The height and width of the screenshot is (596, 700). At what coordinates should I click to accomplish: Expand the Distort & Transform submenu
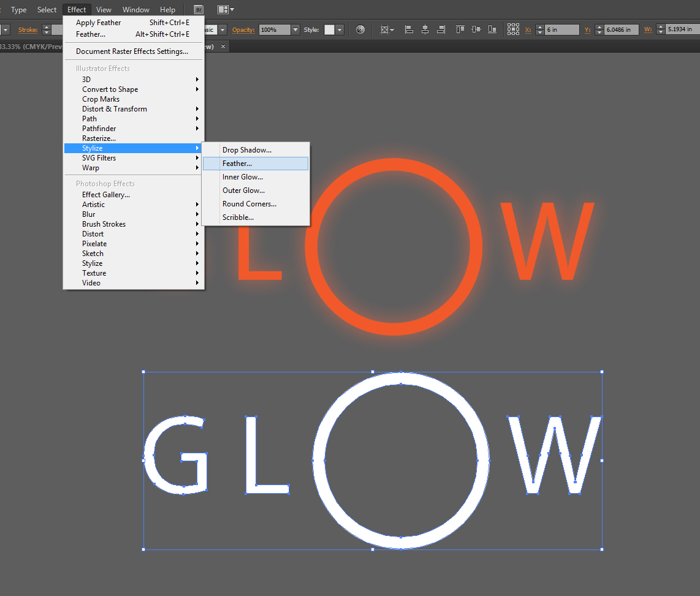[115, 108]
